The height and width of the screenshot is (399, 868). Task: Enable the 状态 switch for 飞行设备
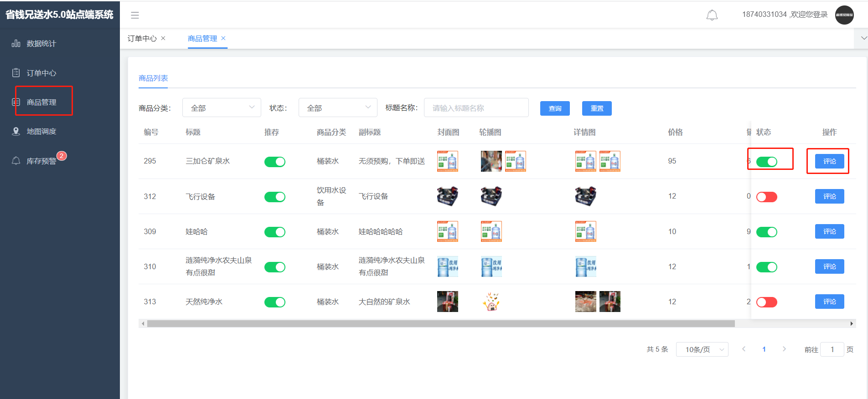(x=766, y=197)
